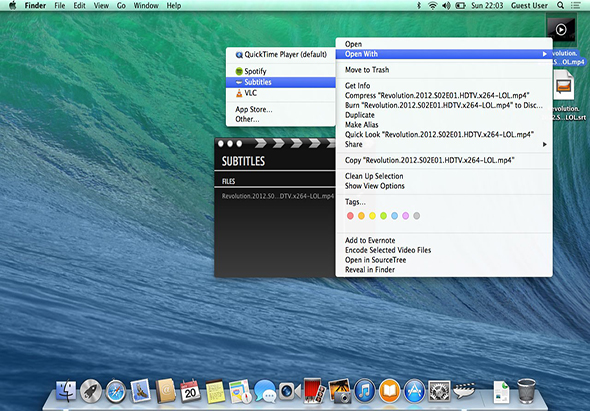Select the Revolution .mp4 video thumbnail
This screenshot has height=411, width=590.
(x=561, y=29)
